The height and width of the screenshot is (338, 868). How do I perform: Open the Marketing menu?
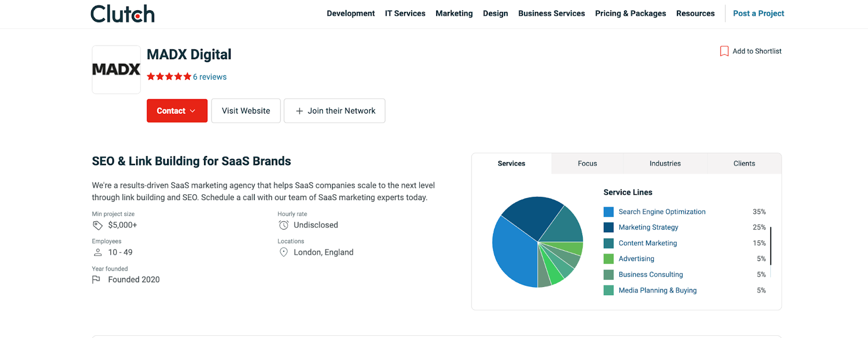(x=454, y=14)
